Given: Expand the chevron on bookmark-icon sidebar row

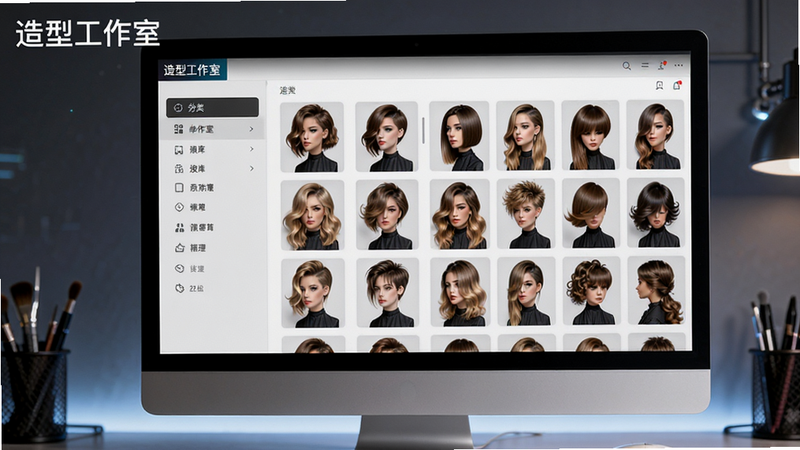Looking at the screenshot, I should click(252, 149).
